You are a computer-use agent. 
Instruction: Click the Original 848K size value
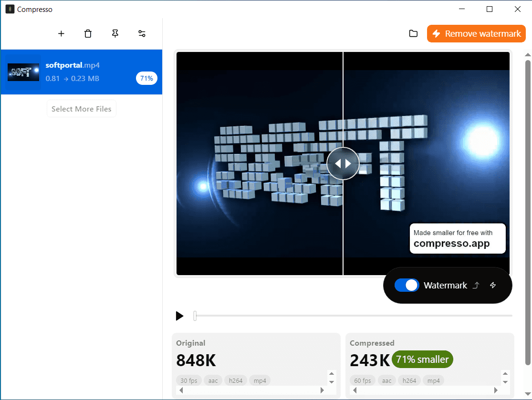click(196, 360)
